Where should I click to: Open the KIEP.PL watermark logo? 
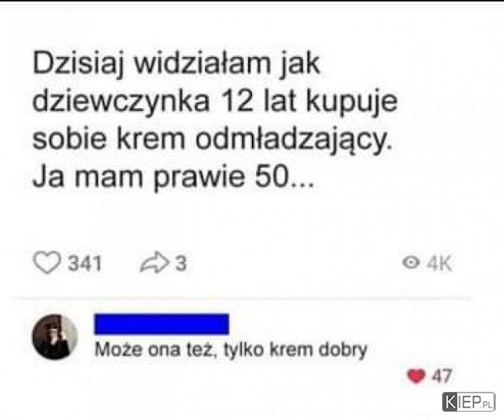[468, 402]
